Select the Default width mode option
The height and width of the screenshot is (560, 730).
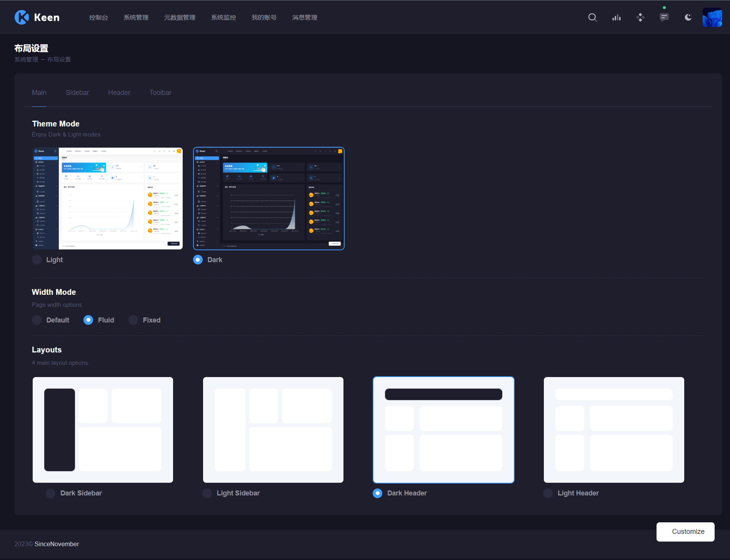[x=37, y=320]
